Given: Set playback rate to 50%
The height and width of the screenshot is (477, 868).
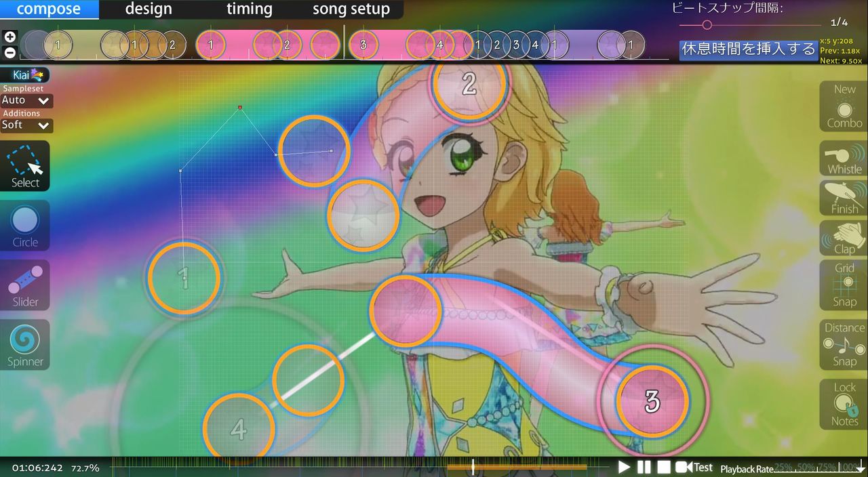Looking at the screenshot, I should (807, 468).
